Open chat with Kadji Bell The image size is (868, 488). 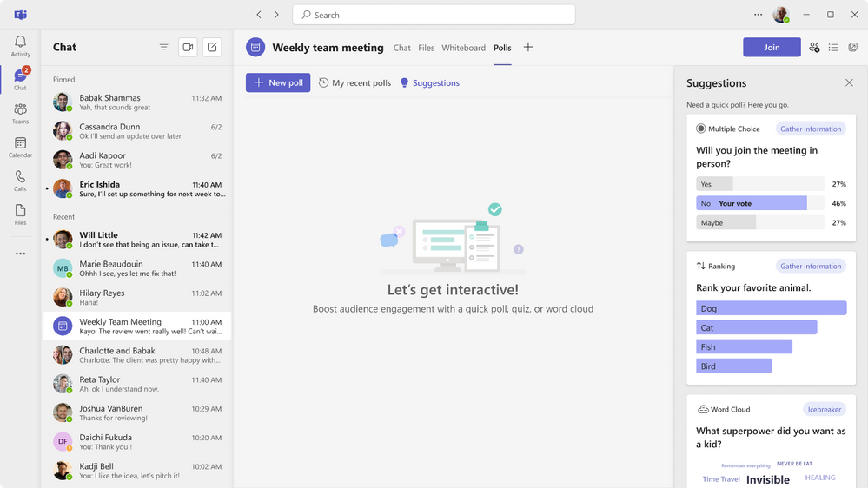[x=137, y=471]
